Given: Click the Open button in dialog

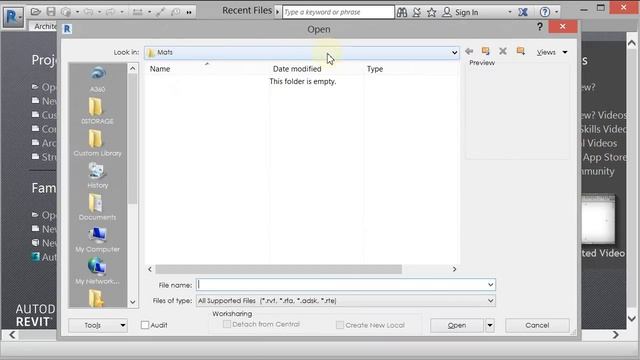Looking at the screenshot, I should tap(457, 325).
